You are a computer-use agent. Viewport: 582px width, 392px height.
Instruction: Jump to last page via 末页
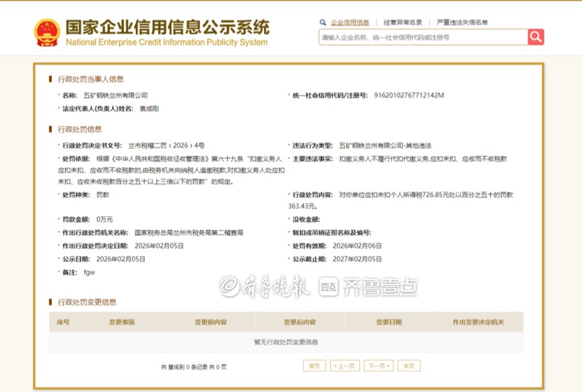pos(409,366)
